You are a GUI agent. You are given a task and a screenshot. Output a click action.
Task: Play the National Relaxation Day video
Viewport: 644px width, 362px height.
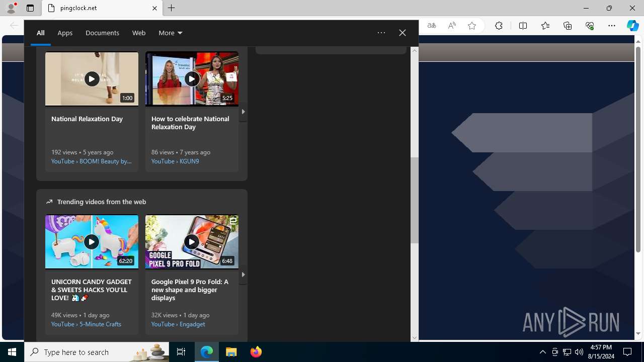[92, 79]
